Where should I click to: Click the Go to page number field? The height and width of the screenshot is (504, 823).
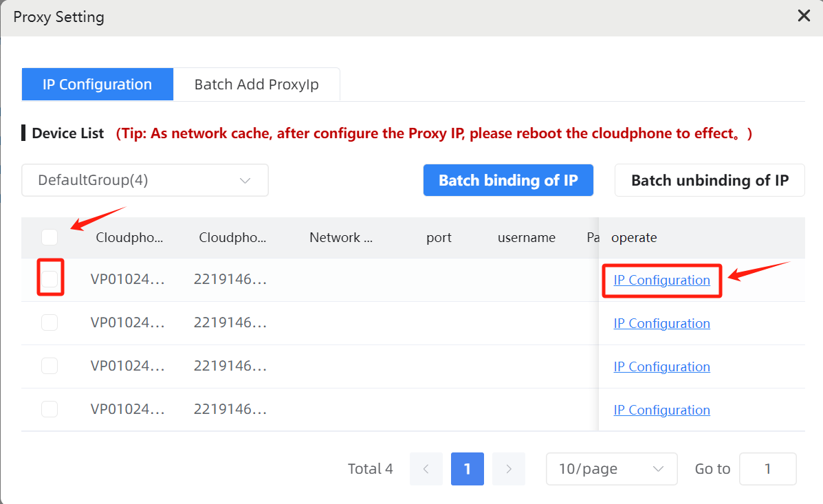coord(767,469)
